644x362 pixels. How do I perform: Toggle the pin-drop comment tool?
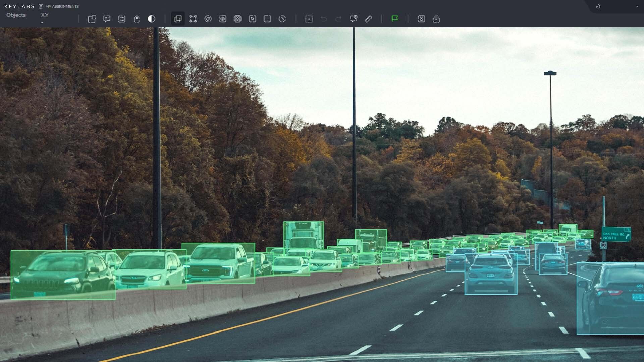(353, 19)
